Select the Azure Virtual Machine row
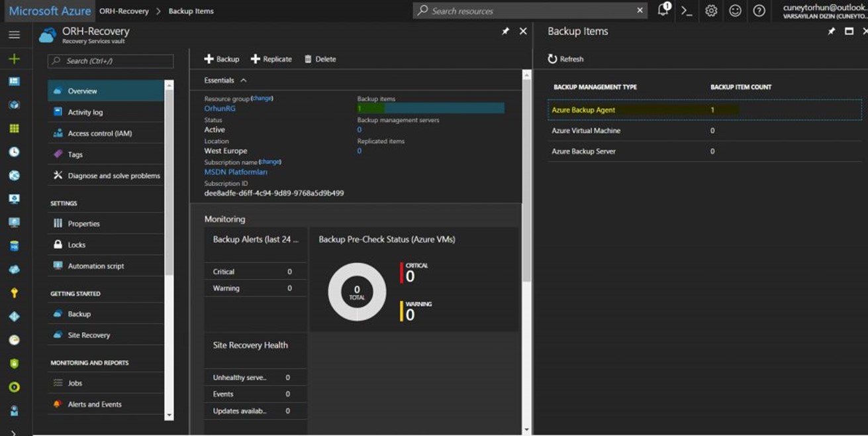Viewport: 868px width, 436px height. (x=704, y=131)
